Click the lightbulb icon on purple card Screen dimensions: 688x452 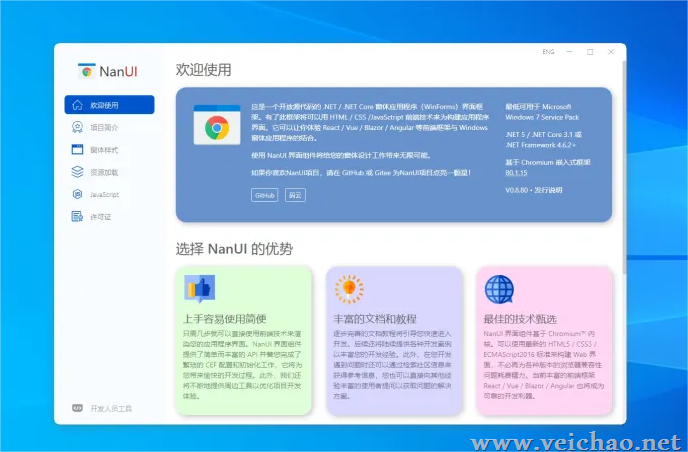click(349, 289)
